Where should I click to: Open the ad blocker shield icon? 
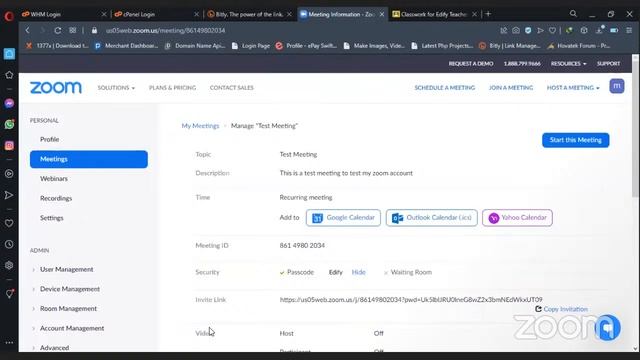pyautogui.click(x=528, y=30)
